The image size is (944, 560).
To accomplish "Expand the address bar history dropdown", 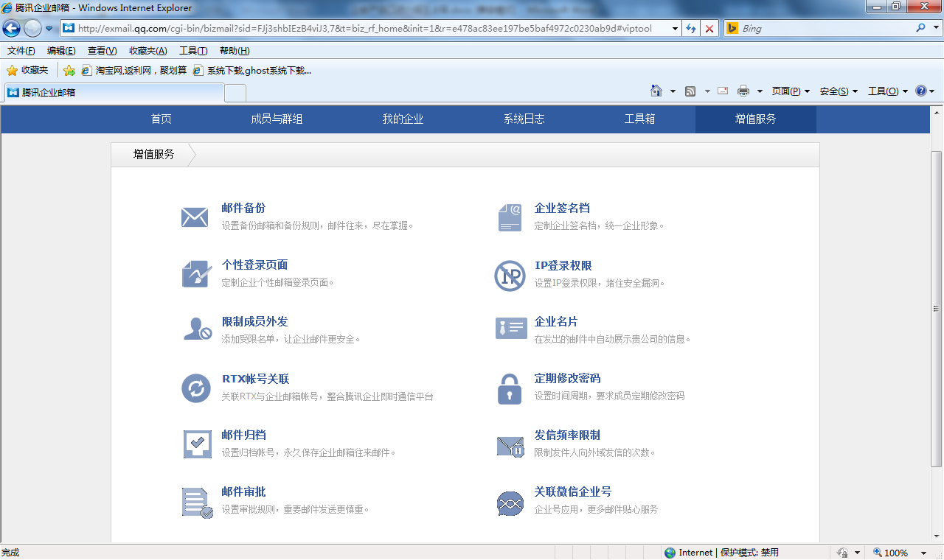I will click(675, 28).
